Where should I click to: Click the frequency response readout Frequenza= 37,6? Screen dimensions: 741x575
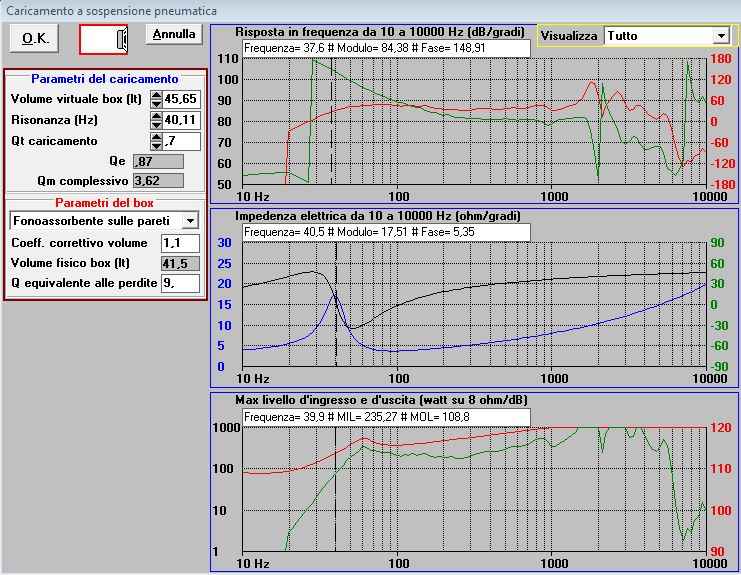(387, 48)
